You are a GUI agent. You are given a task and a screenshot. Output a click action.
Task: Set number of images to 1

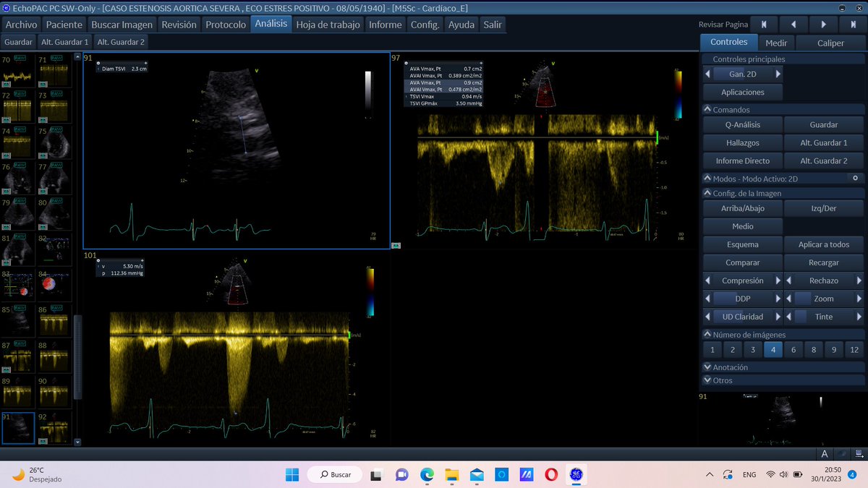coord(712,350)
